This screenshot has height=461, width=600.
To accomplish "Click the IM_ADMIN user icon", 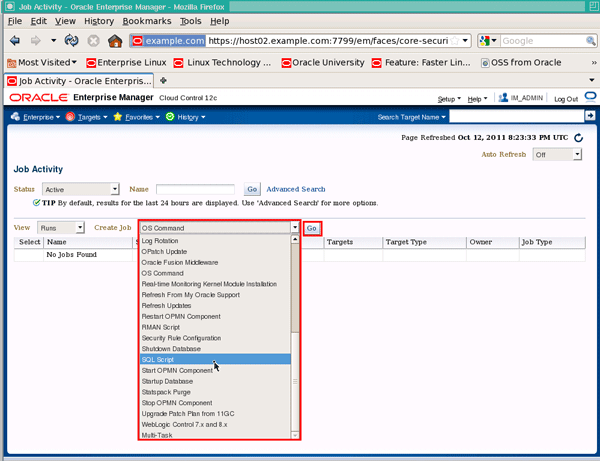I will pyautogui.click(x=503, y=98).
